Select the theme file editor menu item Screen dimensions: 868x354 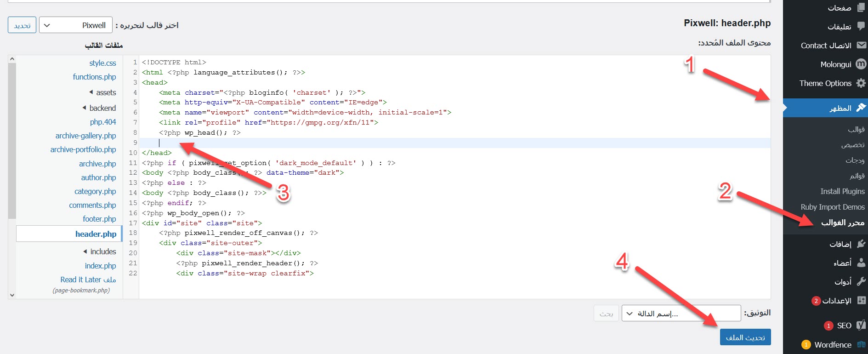(842, 223)
